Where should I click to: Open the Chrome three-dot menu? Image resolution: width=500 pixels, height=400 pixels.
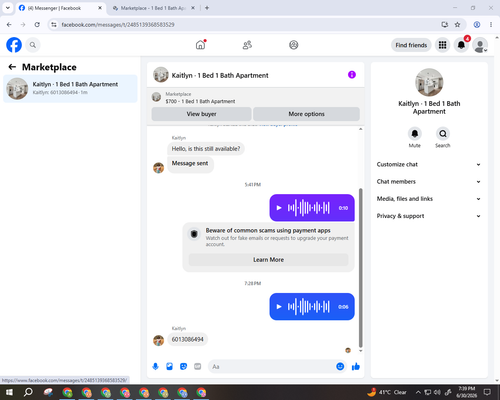point(491,25)
